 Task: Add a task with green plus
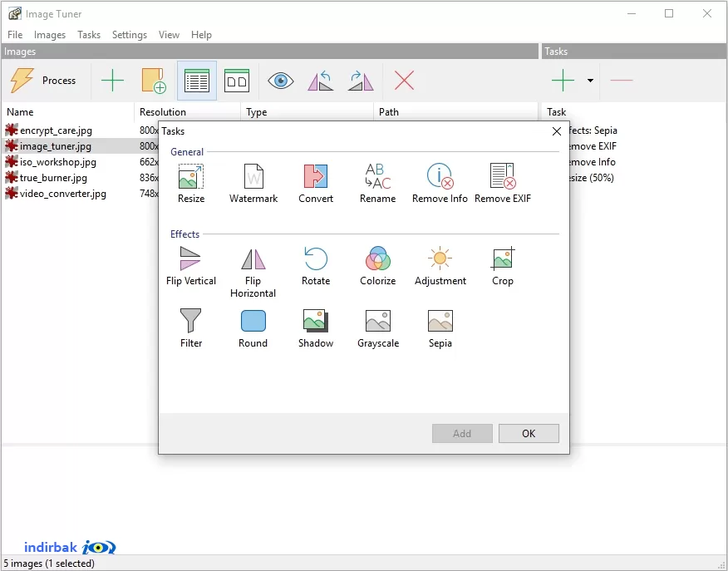563,81
